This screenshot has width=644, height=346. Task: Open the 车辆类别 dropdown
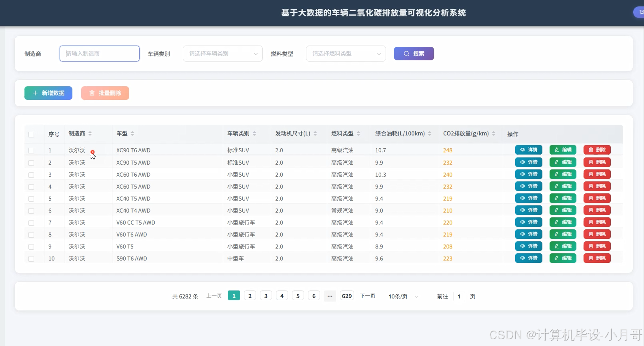[223, 54]
